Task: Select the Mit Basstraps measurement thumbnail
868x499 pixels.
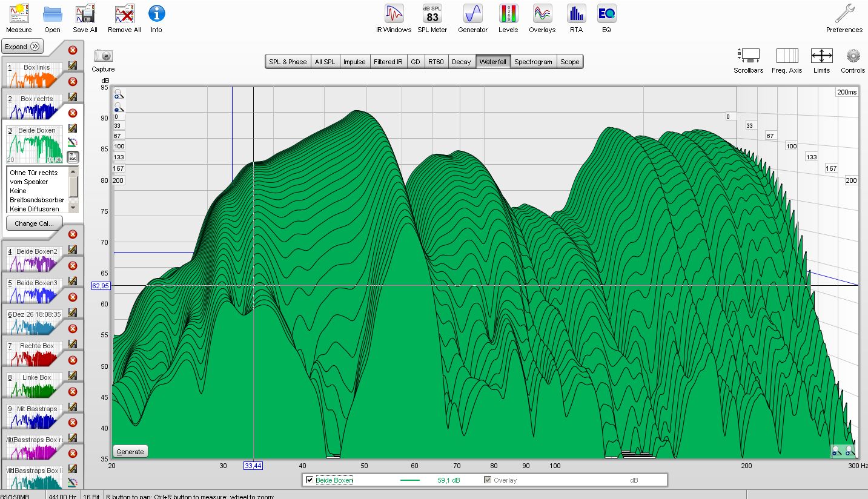Action: click(35, 417)
